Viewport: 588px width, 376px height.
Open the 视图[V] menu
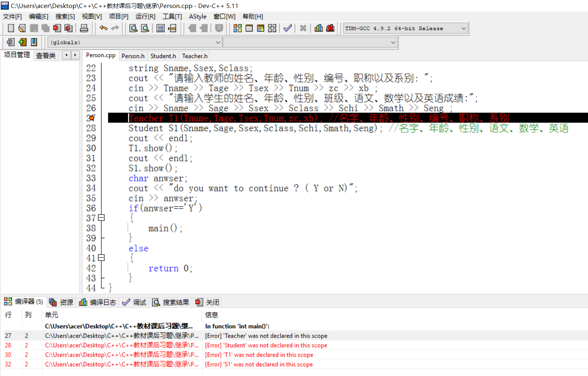(92, 16)
